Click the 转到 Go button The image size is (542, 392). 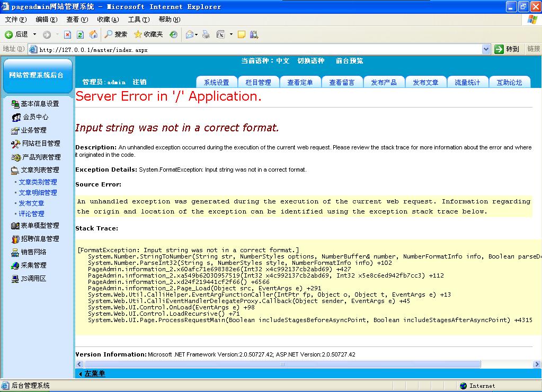507,49
